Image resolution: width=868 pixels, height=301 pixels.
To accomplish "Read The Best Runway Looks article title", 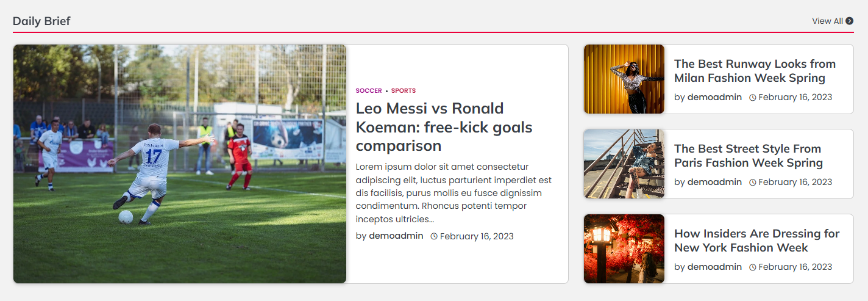I will coord(755,71).
